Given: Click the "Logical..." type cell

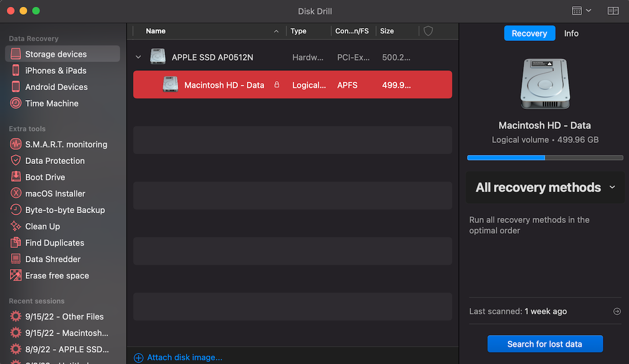Looking at the screenshot, I should [x=309, y=85].
